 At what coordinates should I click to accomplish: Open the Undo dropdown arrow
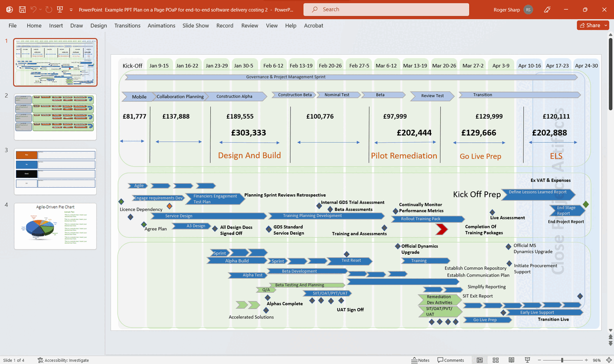pyautogui.click(x=40, y=9)
